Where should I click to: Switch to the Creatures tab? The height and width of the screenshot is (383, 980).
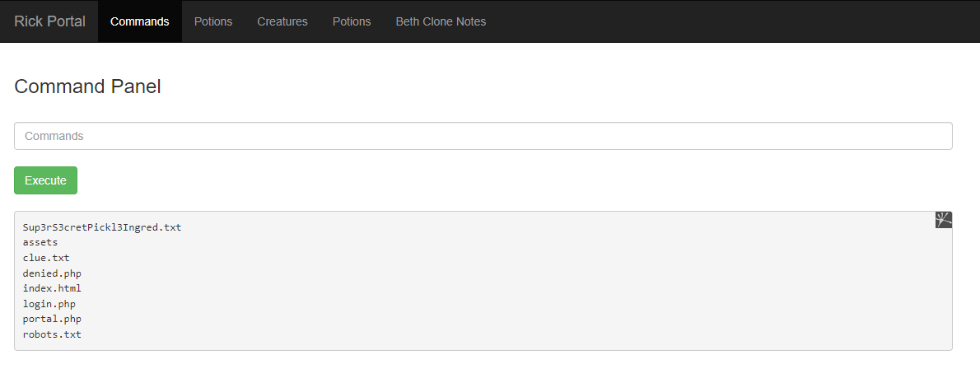[x=282, y=21]
